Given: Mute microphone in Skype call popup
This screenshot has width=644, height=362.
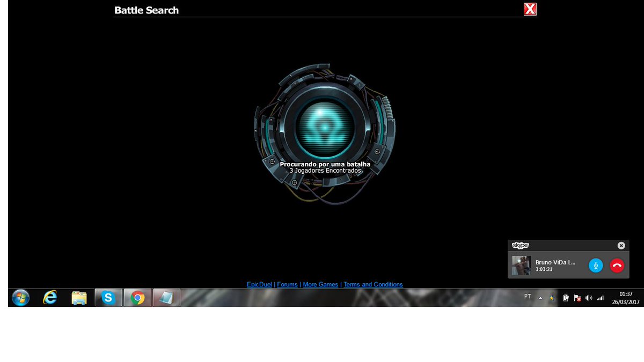Looking at the screenshot, I should point(596,265).
